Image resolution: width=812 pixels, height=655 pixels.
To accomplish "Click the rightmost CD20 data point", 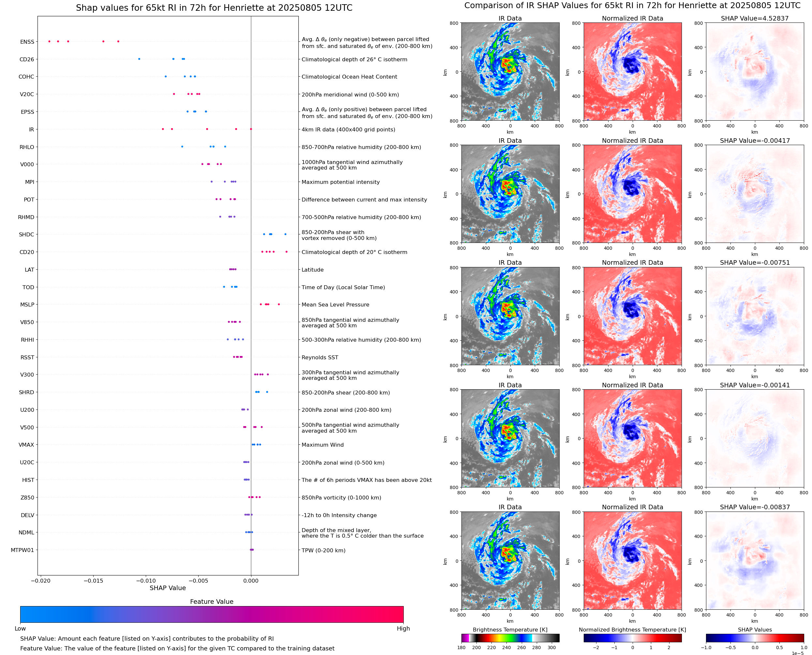I will (x=286, y=252).
